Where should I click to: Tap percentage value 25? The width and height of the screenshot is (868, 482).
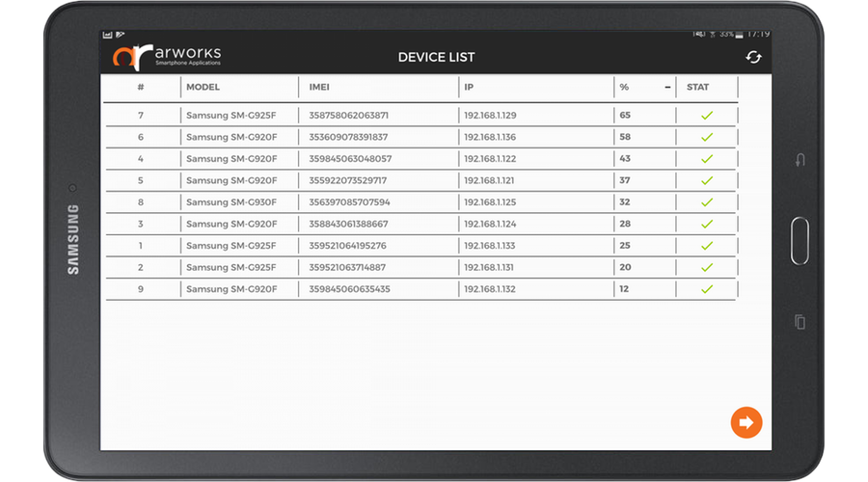point(625,245)
